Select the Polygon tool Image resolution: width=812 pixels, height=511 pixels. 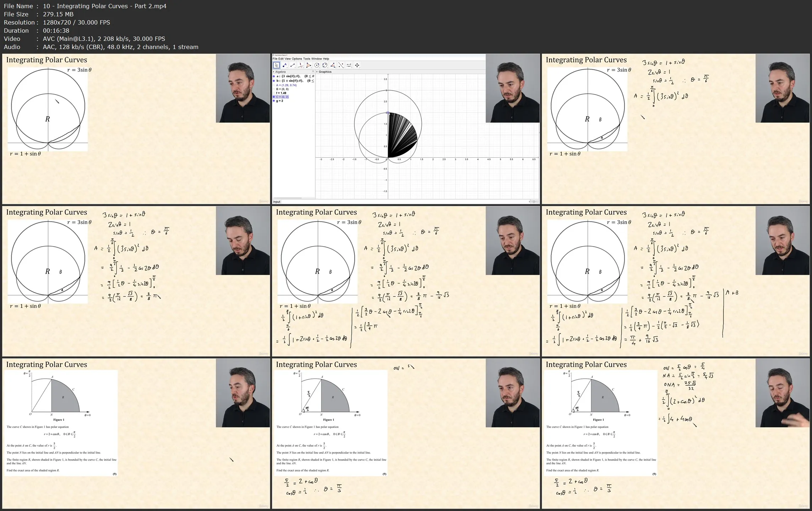click(309, 65)
